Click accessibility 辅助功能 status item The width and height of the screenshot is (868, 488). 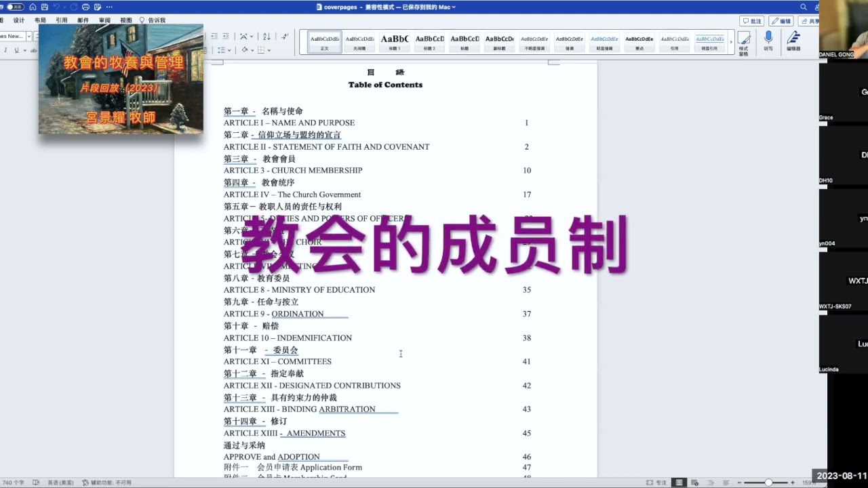click(x=106, y=483)
